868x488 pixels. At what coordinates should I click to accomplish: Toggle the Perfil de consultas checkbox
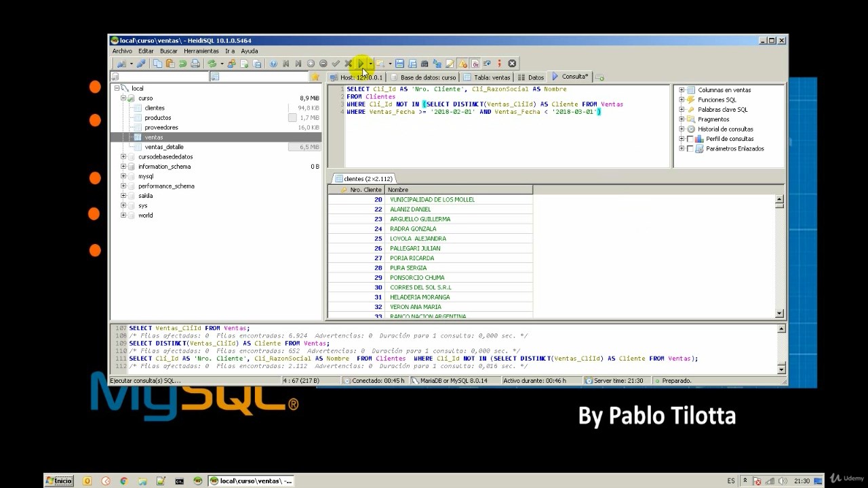(690, 139)
